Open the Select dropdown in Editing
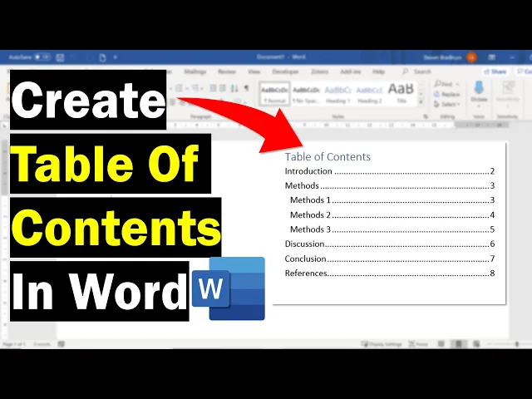Screen dimensions: 532x399 tap(447, 104)
